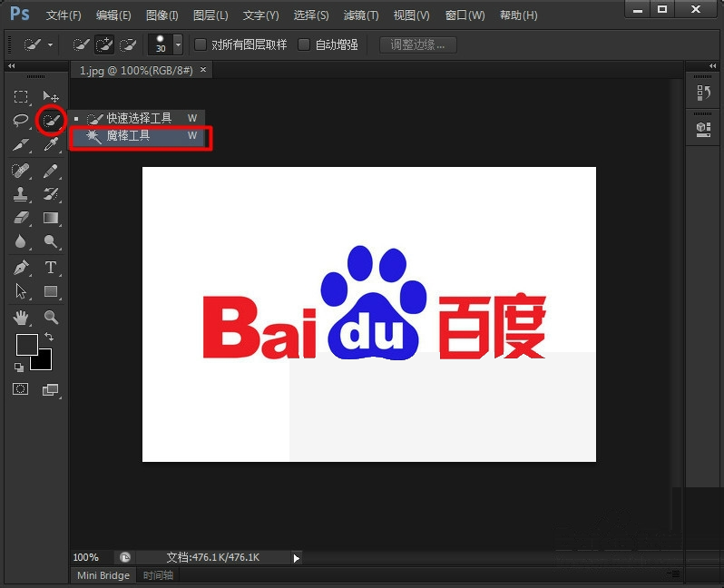Change the screen mode
The image size is (724, 588).
point(50,390)
